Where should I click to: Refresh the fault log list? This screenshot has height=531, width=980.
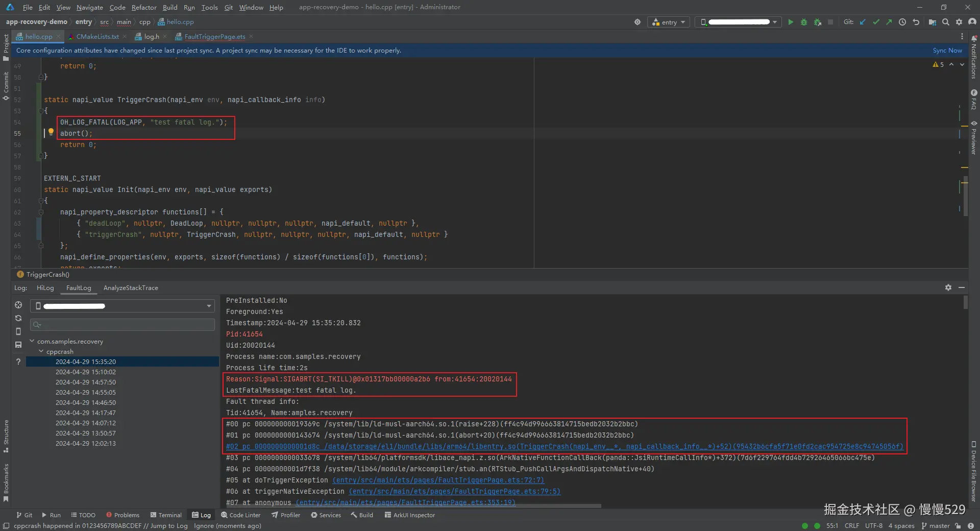[x=18, y=318]
